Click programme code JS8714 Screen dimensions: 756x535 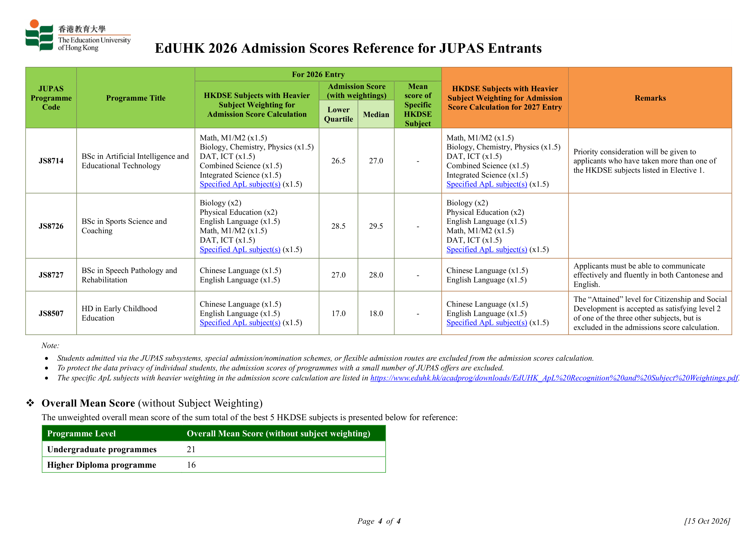[51, 161]
